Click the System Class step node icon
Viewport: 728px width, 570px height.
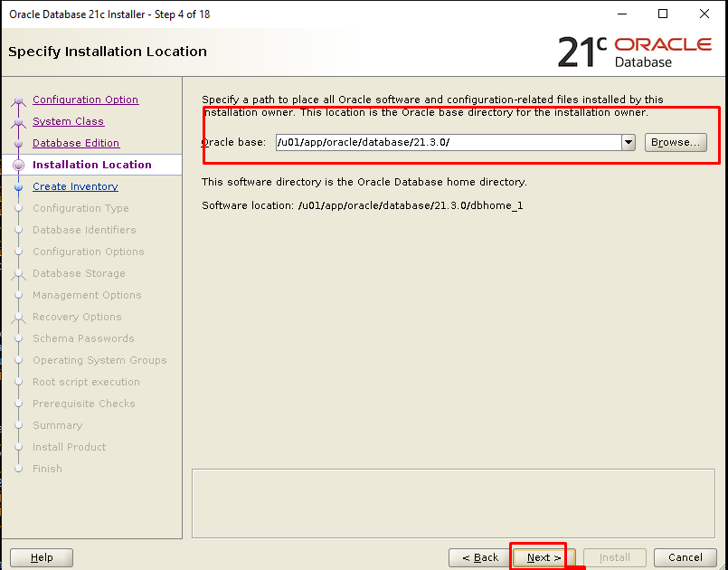[19, 122]
